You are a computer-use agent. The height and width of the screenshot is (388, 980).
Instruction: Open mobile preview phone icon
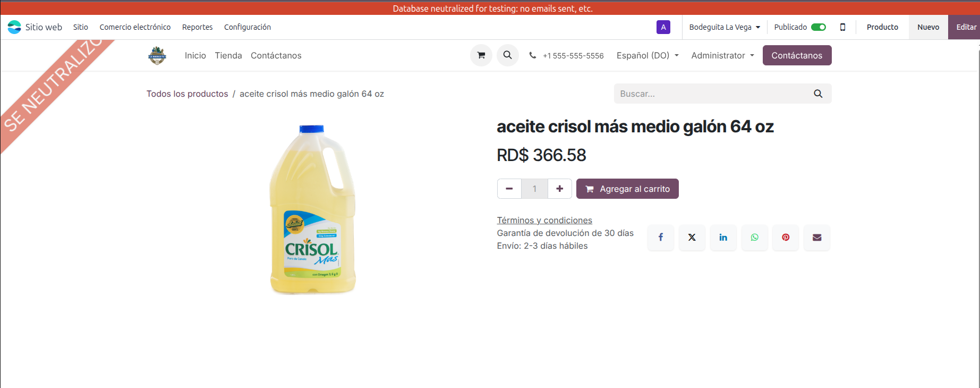pyautogui.click(x=842, y=27)
